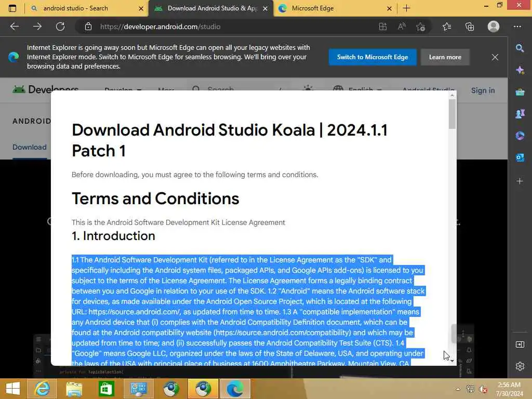Click the Android Developers logo
The width and height of the screenshot is (532, 399).
[x=46, y=89]
